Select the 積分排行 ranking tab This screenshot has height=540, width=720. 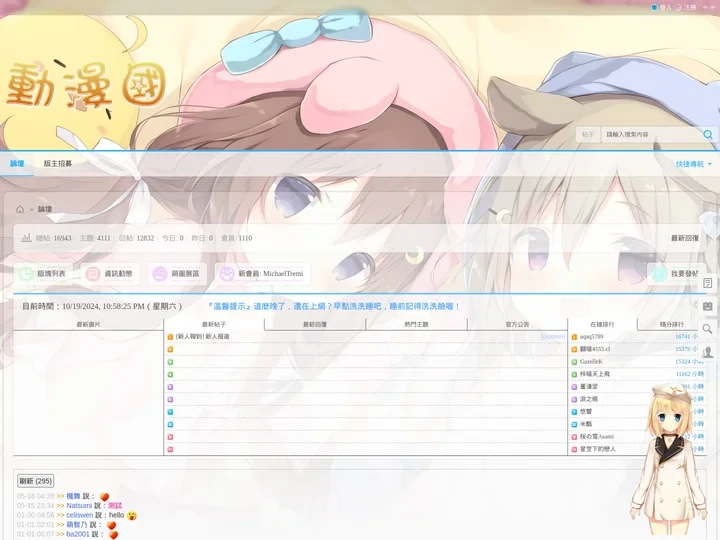[x=672, y=324]
